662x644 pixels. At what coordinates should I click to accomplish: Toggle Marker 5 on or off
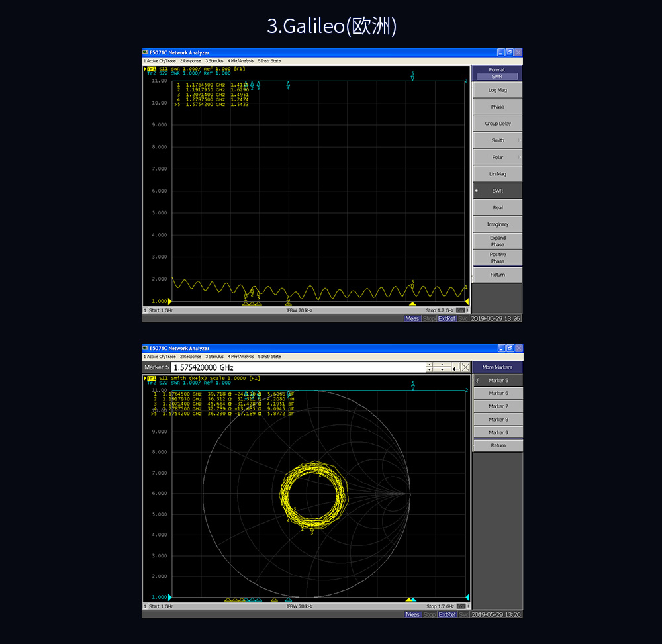tap(497, 380)
